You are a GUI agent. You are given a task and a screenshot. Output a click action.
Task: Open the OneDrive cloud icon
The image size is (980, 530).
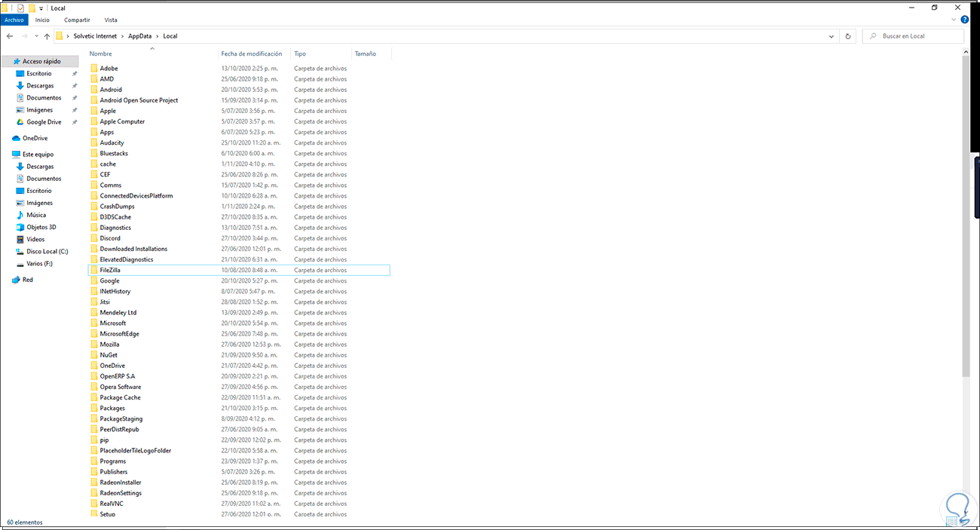[x=16, y=138]
